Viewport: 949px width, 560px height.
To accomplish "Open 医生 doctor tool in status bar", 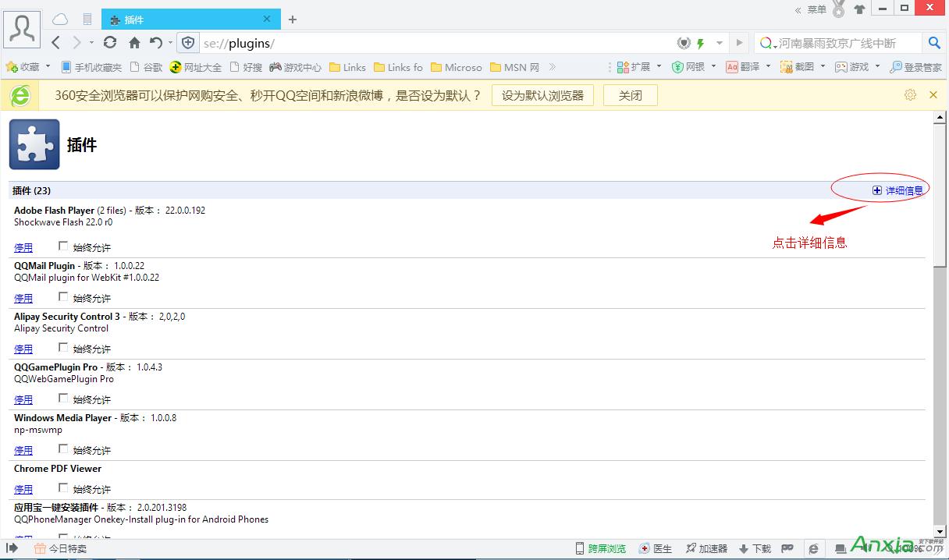I will coord(655,548).
